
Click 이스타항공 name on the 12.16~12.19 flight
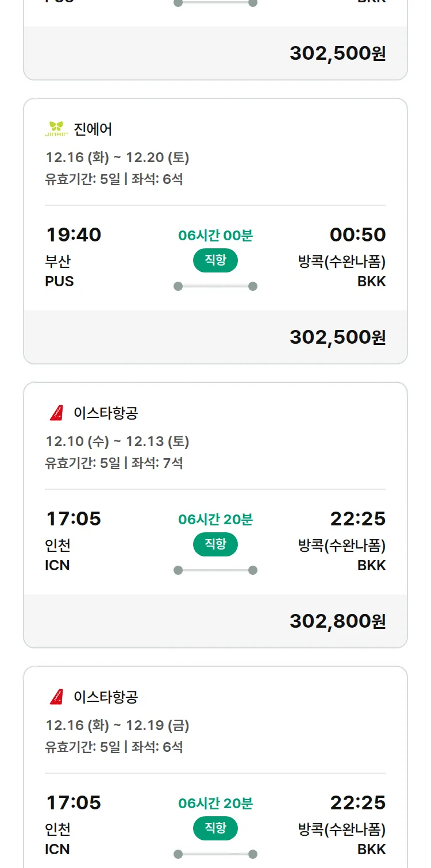(x=106, y=697)
